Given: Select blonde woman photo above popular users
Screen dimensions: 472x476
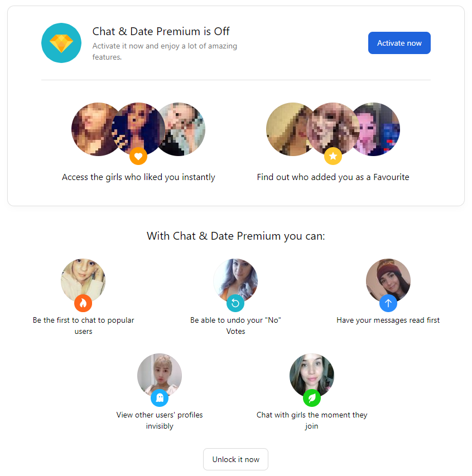Looking at the screenshot, I should [x=83, y=281].
